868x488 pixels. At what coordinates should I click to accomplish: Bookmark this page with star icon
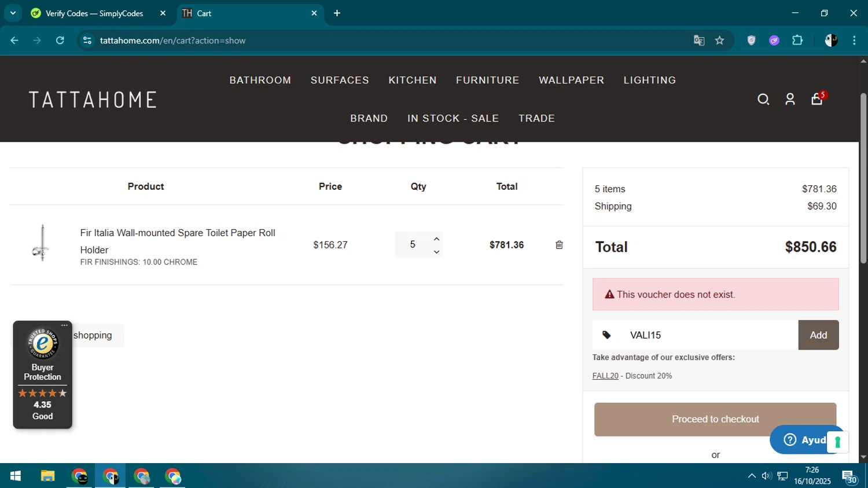(719, 41)
